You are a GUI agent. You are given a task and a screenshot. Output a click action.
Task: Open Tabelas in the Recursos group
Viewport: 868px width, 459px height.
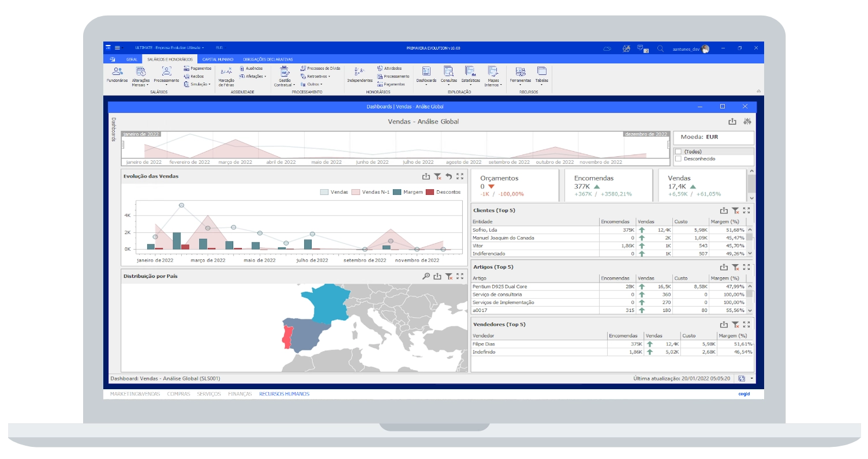tap(542, 74)
